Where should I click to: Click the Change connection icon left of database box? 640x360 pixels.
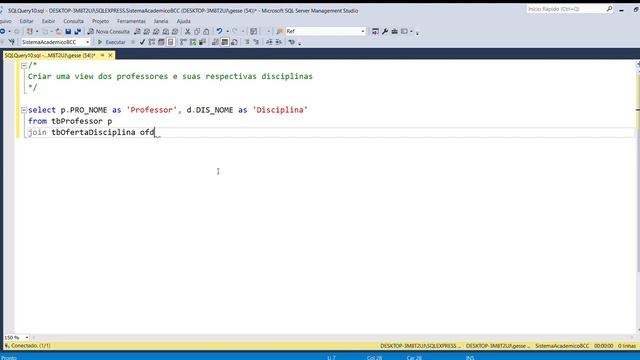(x=12, y=42)
